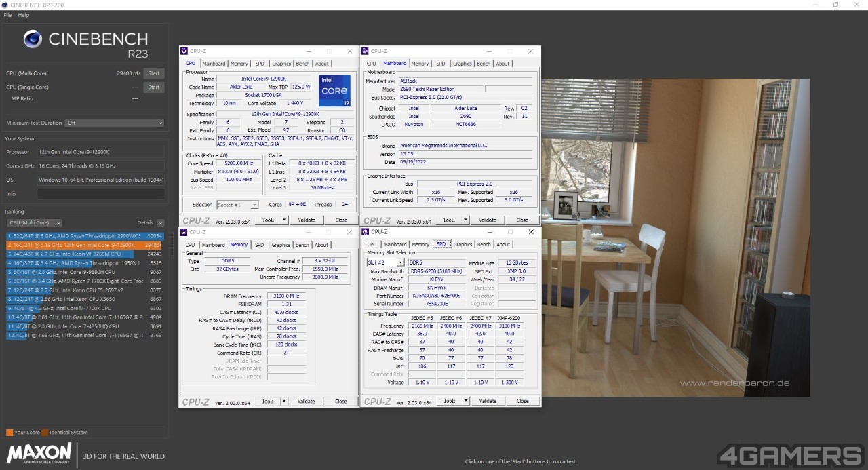
Task: Click Close button in CPU-Z CPU window
Action: tap(341, 220)
